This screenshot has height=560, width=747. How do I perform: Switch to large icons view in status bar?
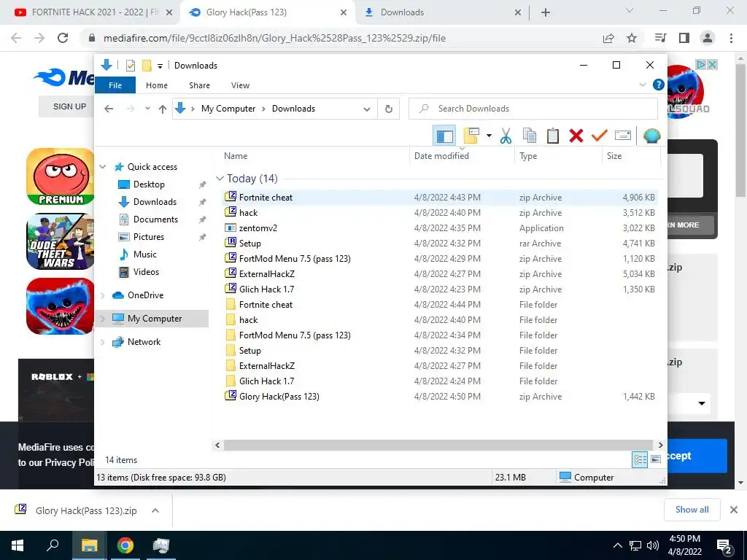656,459
